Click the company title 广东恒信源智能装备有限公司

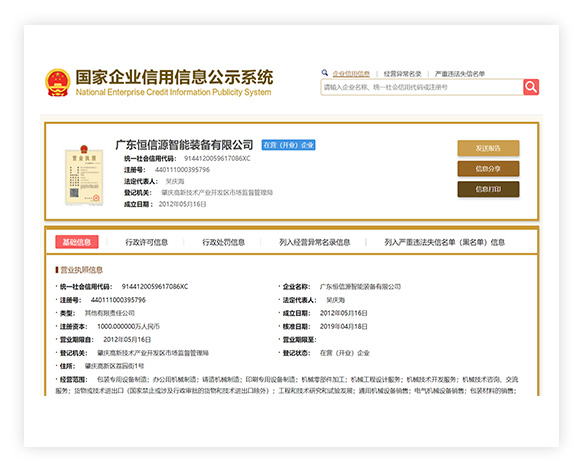coord(184,145)
